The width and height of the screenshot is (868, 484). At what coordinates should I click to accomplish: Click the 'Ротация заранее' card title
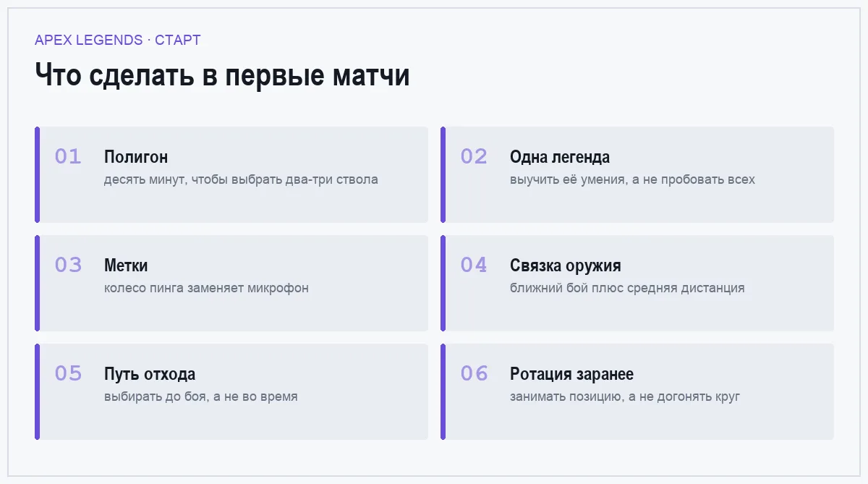point(571,374)
